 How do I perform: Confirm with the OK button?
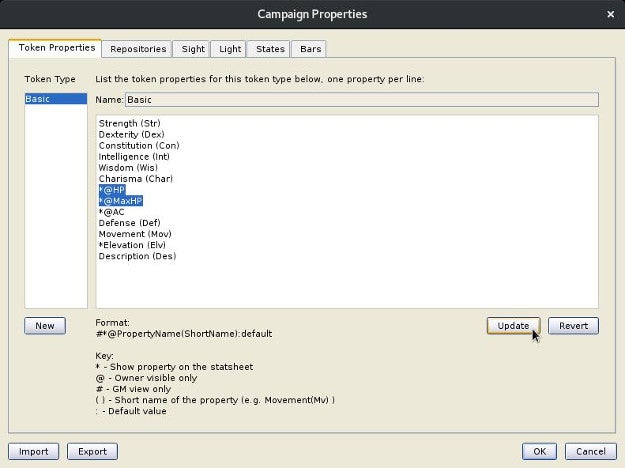click(540, 451)
